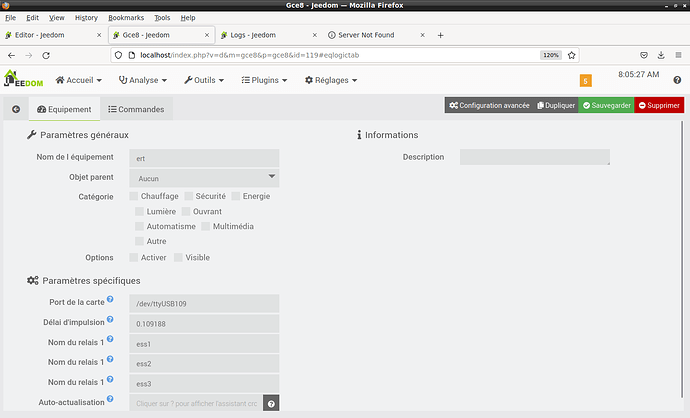The image size is (690, 418).
Task: Click the Délai d'impulsion field
Action: pos(204,324)
